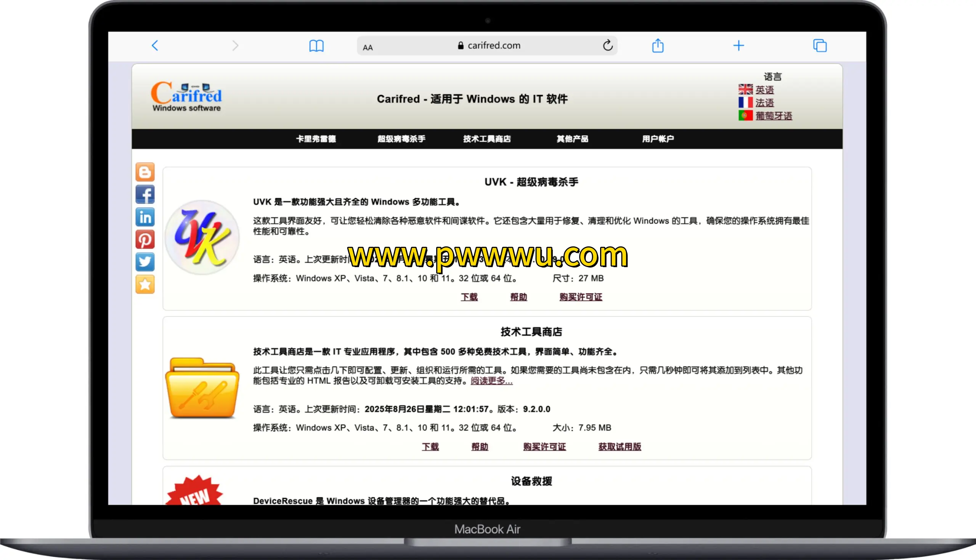Open the browser share sheet

pos(658,45)
